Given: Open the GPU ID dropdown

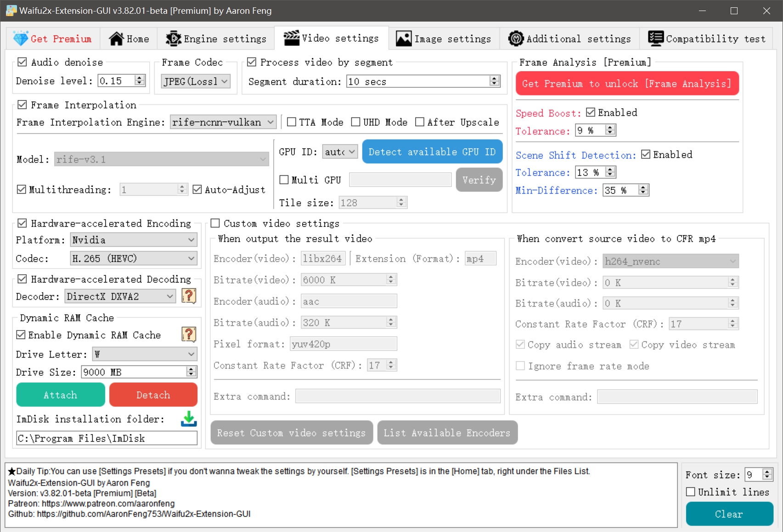Looking at the screenshot, I should tap(340, 151).
